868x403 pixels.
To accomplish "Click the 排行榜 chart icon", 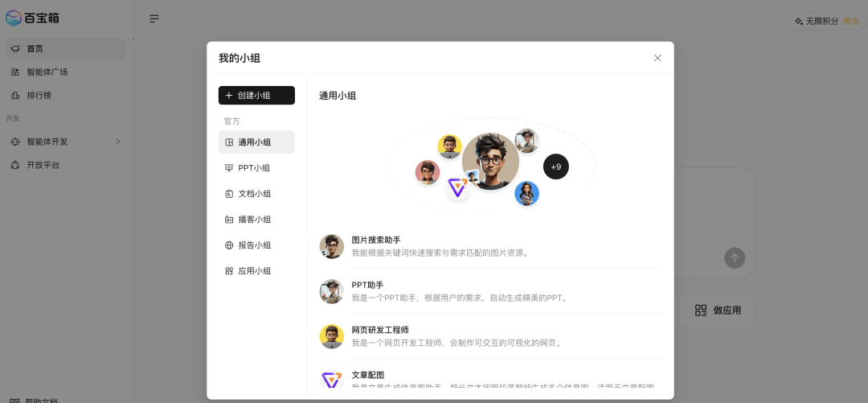I will click(x=15, y=96).
